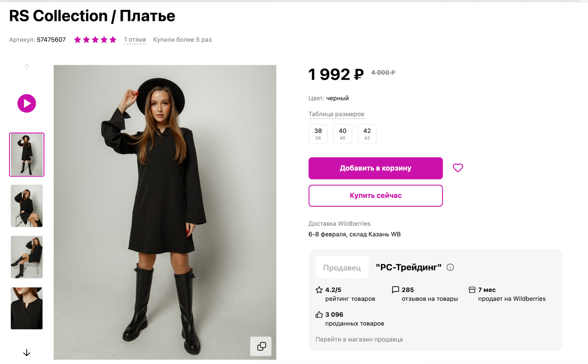Click the similar items icon on photo
588x364 pixels.
coord(261,346)
